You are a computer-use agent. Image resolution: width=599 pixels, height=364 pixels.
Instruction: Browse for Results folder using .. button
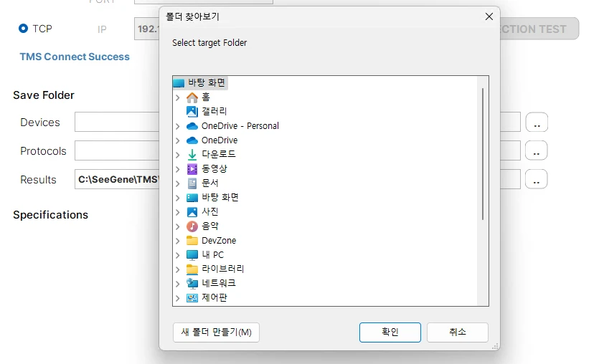[x=537, y=179]
